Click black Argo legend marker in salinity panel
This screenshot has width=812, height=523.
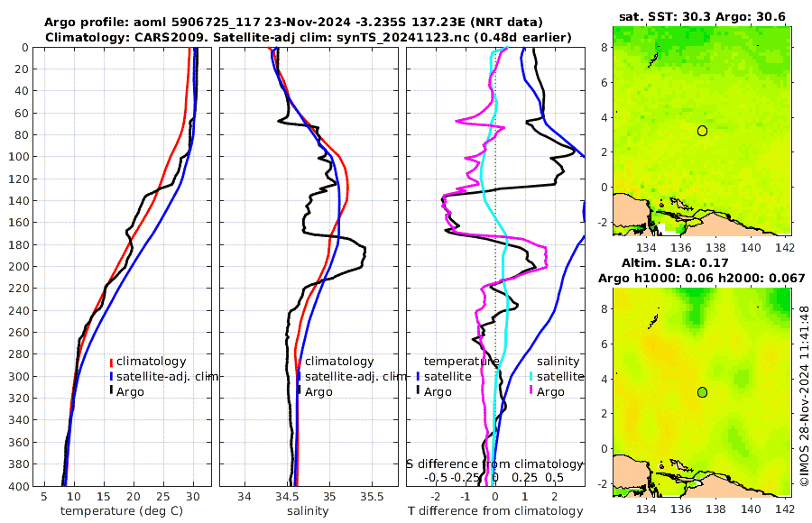pos(300,391)
